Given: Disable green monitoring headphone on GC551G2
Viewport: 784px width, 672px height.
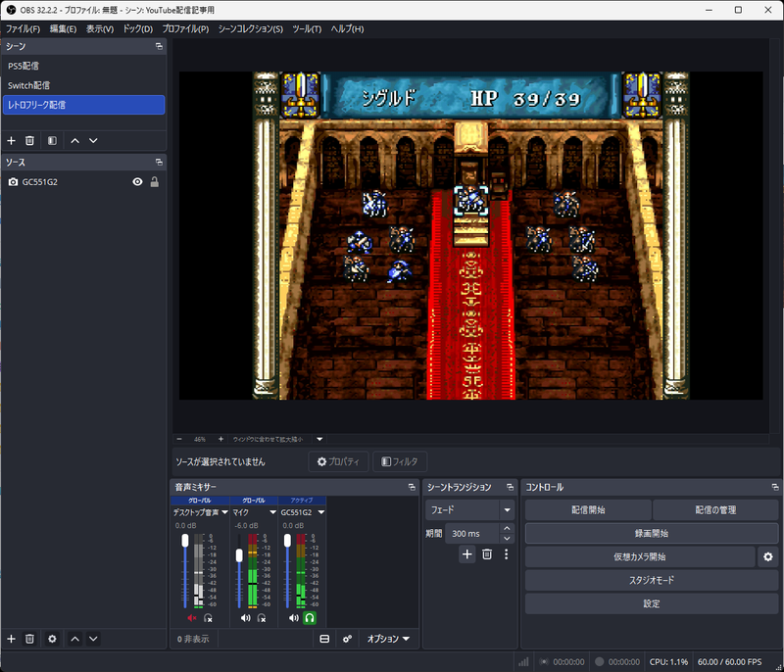Looking at the screenshot, I should click(310, 618).
